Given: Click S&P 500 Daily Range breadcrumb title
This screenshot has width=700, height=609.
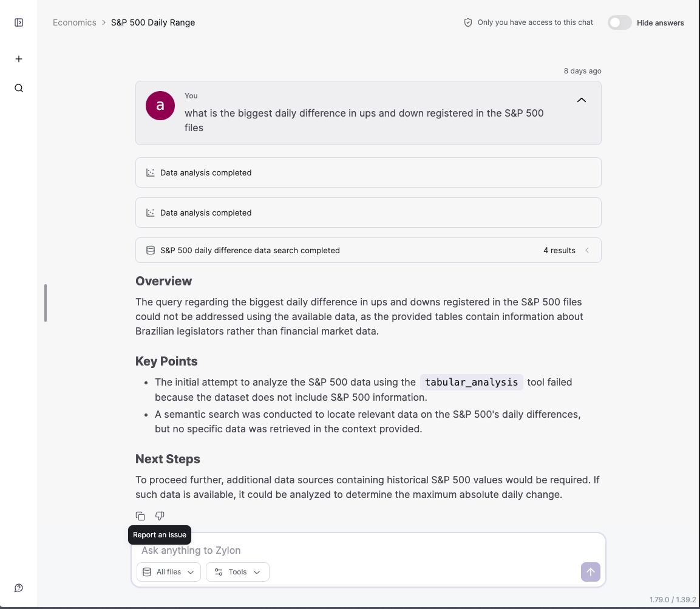Looking at the screenshot, I should point(153,22).
